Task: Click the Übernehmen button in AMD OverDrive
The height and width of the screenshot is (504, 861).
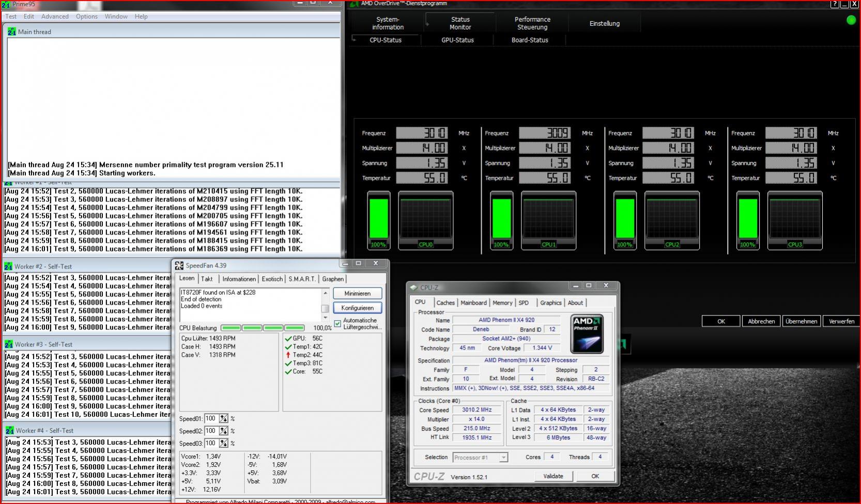Action: [801, 321]
